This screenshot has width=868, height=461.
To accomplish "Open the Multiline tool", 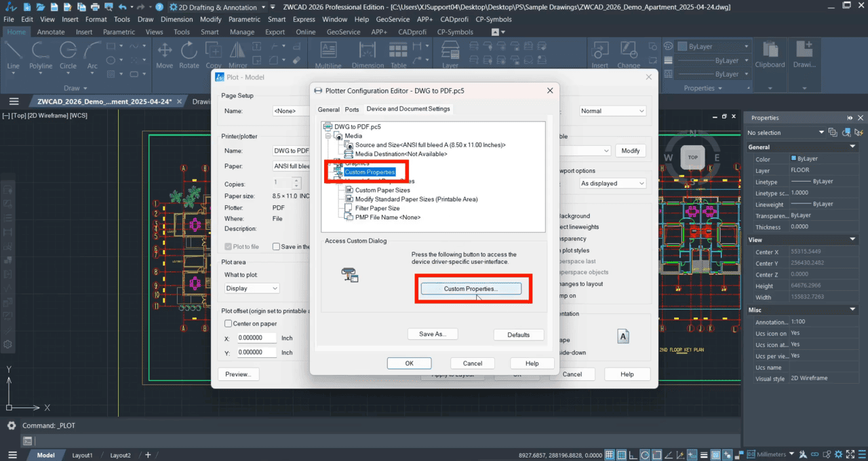I will tap(328, 52).
